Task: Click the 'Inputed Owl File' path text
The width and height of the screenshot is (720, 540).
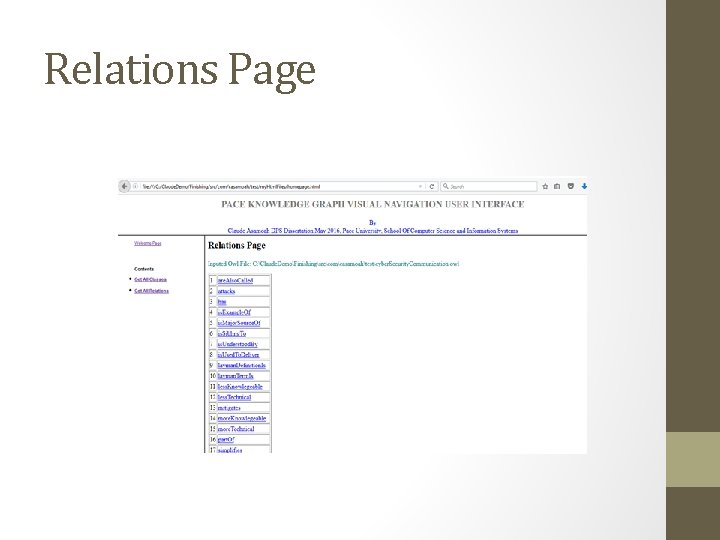Action: coord(333,264)
